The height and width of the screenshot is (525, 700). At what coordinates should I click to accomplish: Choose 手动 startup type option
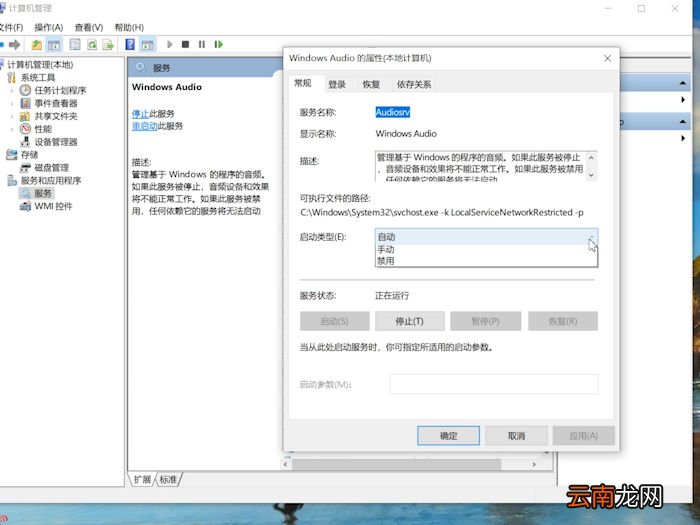click(x=486, y=250)
